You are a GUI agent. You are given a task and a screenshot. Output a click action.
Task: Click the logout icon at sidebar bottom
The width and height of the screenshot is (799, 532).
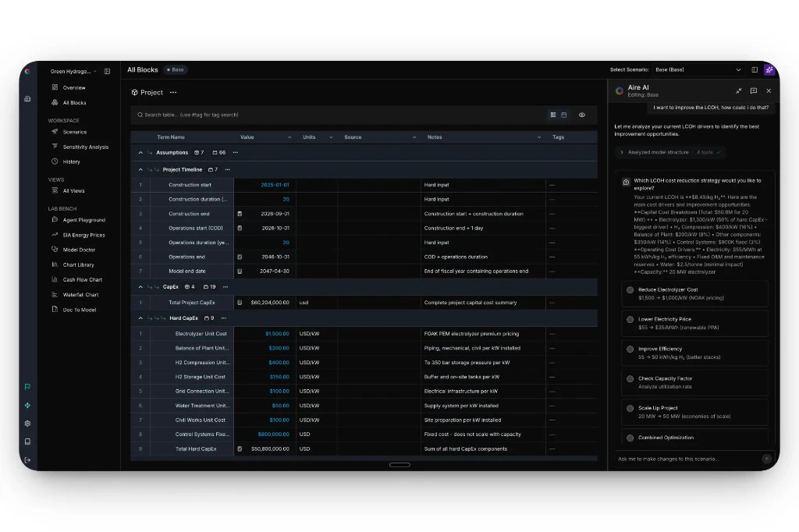tap(27, 460)
